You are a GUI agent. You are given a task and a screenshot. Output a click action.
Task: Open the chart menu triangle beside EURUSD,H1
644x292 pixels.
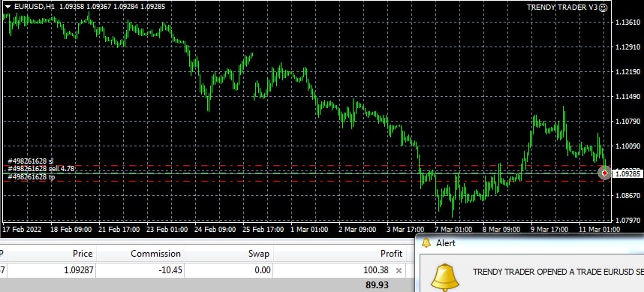[x=8, y=7]
